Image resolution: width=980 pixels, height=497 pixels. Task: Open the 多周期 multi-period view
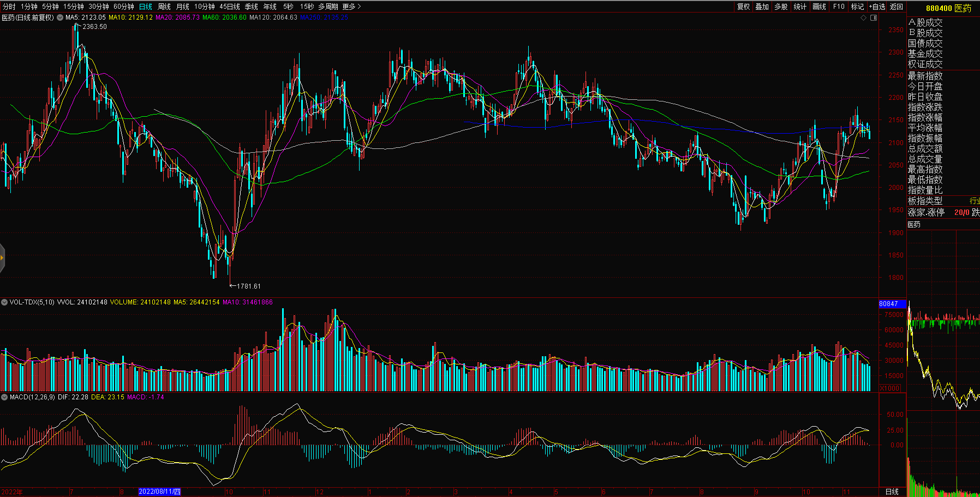(x=328, y=7)
